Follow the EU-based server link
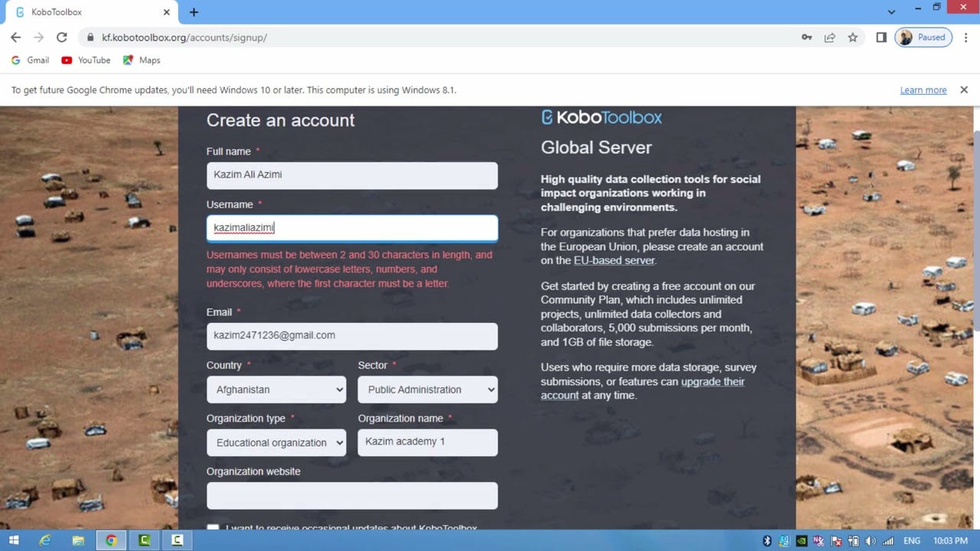Screen dimensions: 980x551 pyautogui.click(x=614, y=260)
